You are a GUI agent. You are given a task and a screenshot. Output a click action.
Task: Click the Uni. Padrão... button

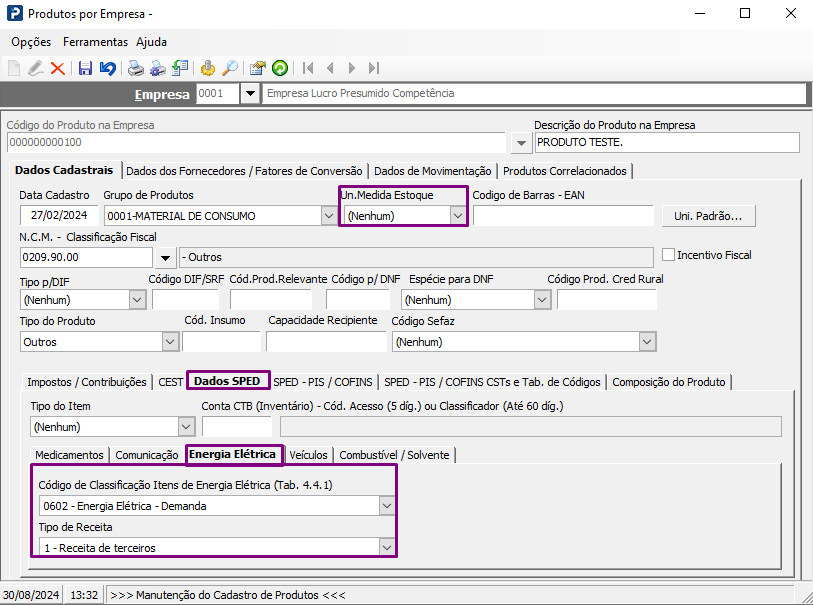tap(708, 216)
